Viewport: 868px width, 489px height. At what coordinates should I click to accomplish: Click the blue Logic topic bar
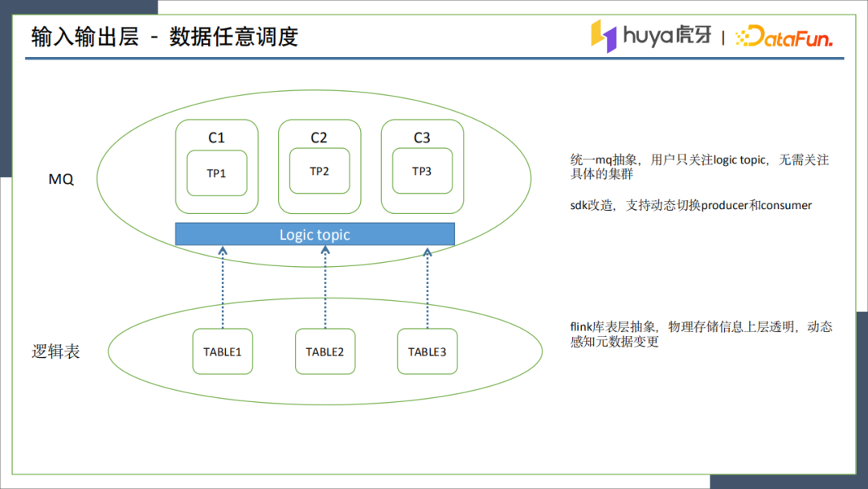coord(314,234)
